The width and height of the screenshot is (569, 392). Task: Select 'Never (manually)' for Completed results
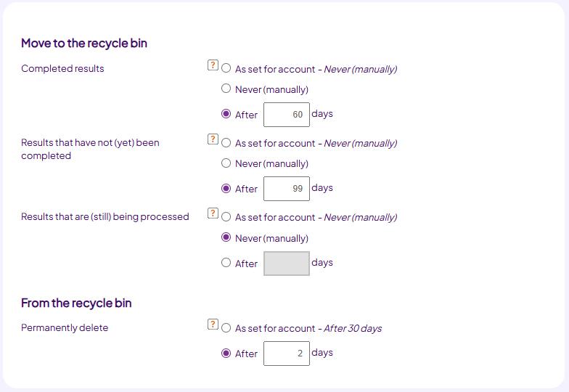point(226,89)
